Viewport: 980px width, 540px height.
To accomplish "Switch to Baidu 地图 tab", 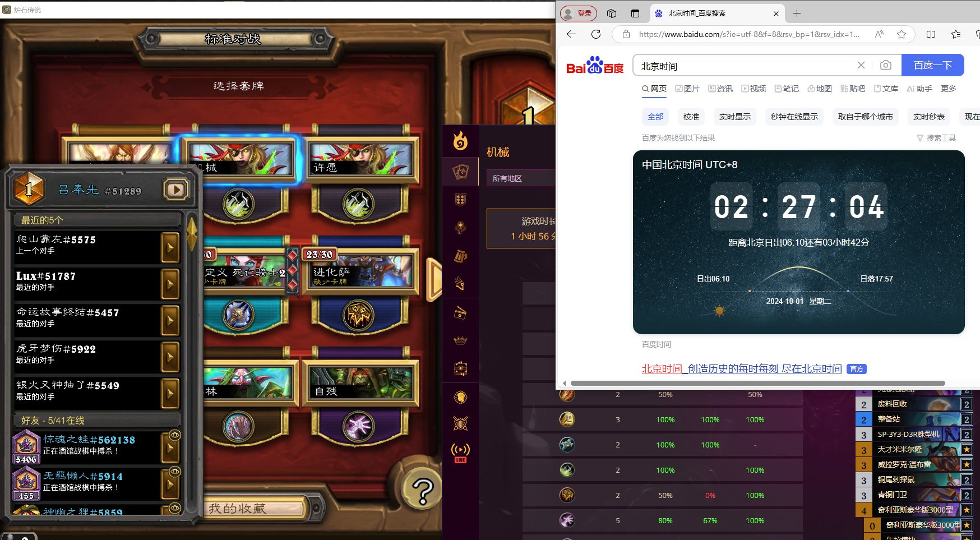I will 820,89.
